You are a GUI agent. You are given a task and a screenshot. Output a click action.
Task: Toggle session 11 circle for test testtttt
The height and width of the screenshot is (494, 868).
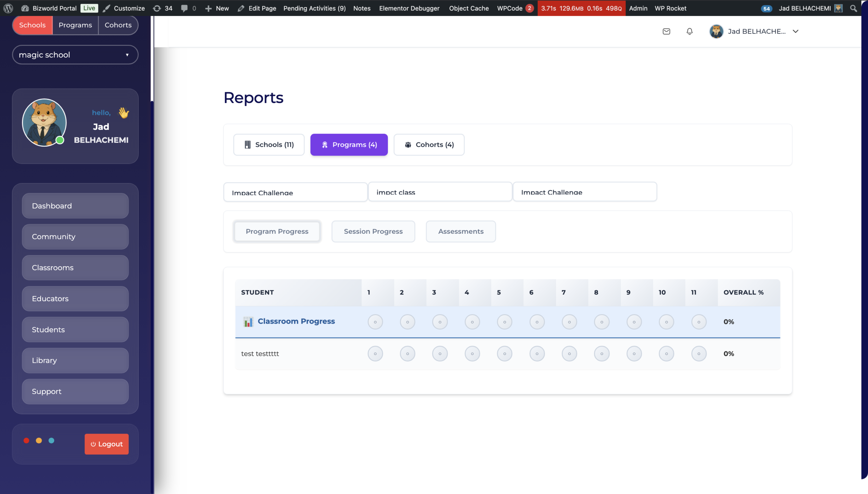point(698,353)
